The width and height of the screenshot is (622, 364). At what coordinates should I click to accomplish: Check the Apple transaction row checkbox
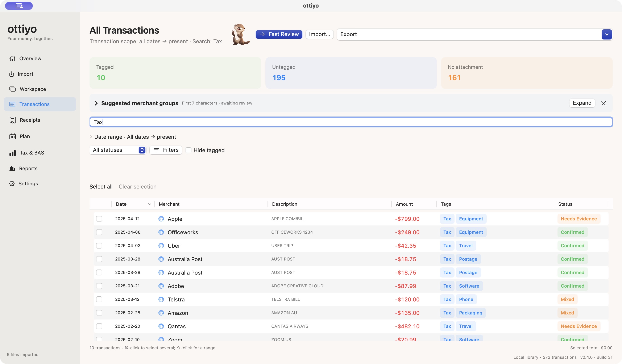pos(99,219)
